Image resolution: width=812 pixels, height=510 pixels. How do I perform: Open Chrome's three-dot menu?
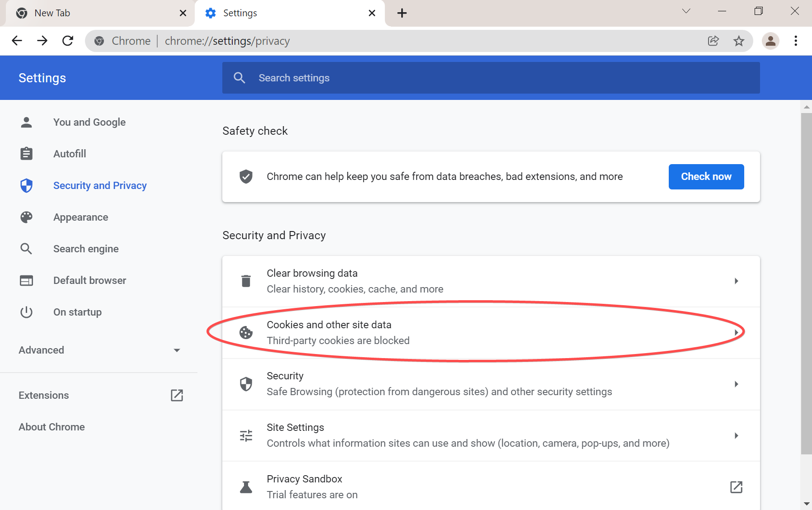pos(795,41)
